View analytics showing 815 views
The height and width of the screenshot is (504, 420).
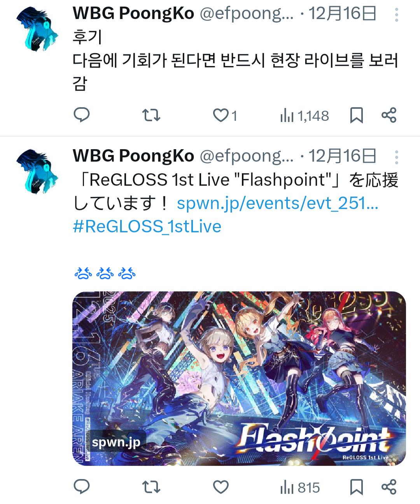tap(300, 487)
